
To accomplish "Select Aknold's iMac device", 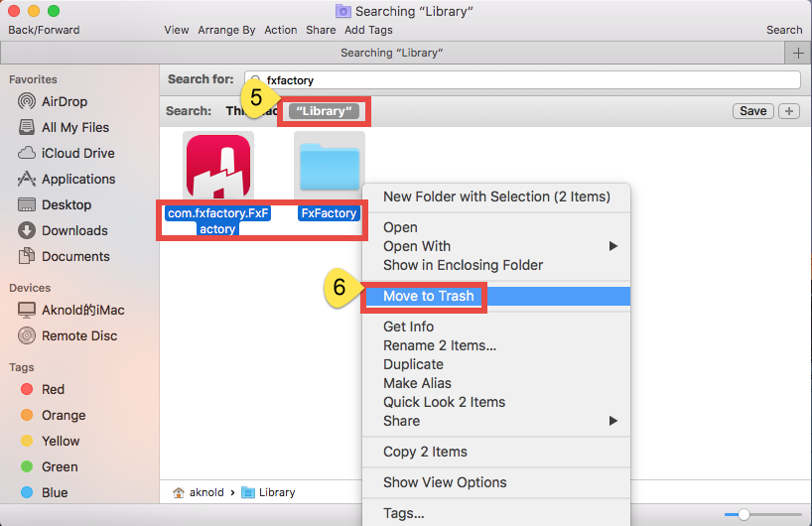I will pos(70,310).
